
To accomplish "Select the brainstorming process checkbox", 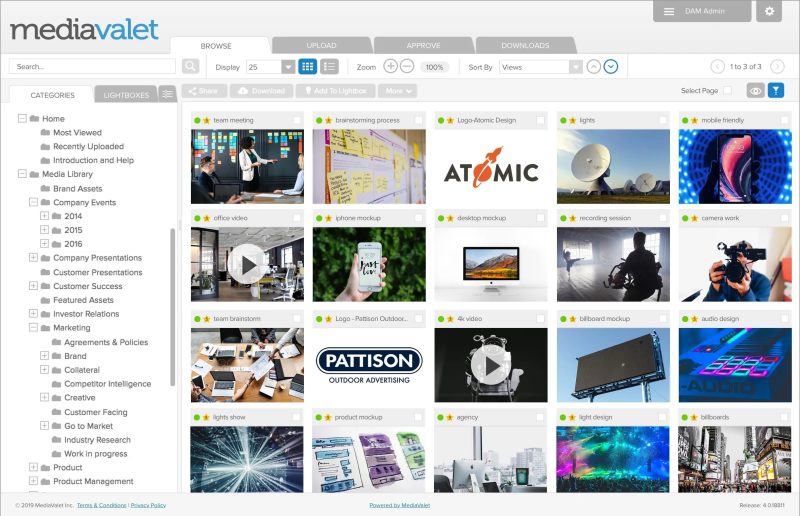I will (x=418, y=120).
